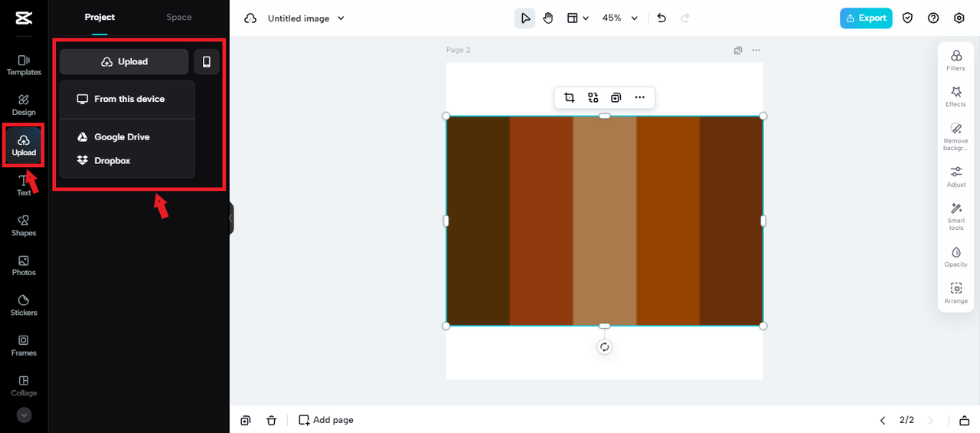This screenshot has height=433, width=980.
Task: Open the 45% zoom dropdown
Action: click(620, 18)
